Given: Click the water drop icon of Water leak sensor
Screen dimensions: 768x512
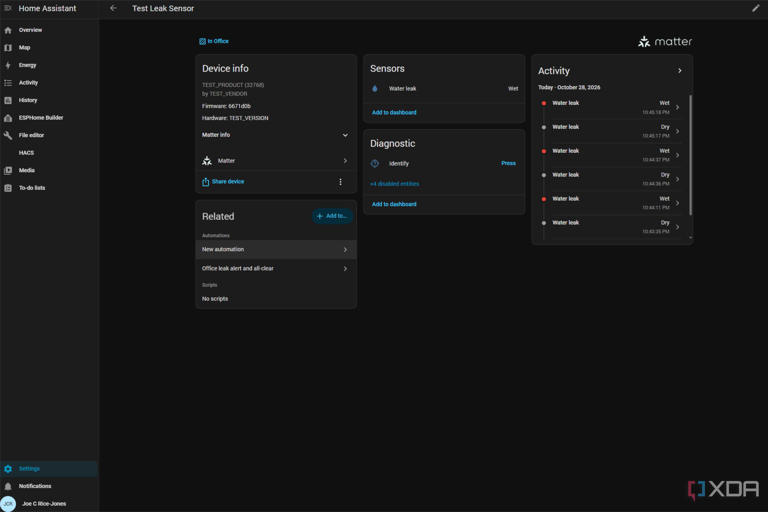Looking at the screenshot, I should pyautogui.click(x=375, y=89).
